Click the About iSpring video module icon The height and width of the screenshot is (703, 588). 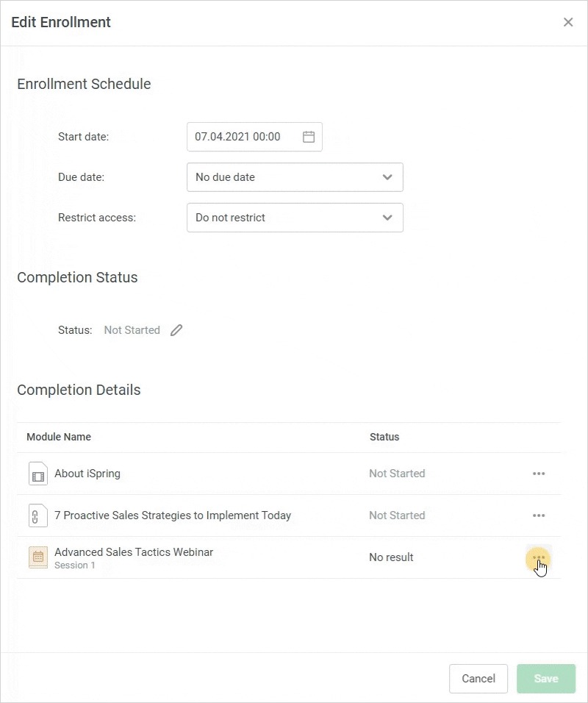point(37,474)
